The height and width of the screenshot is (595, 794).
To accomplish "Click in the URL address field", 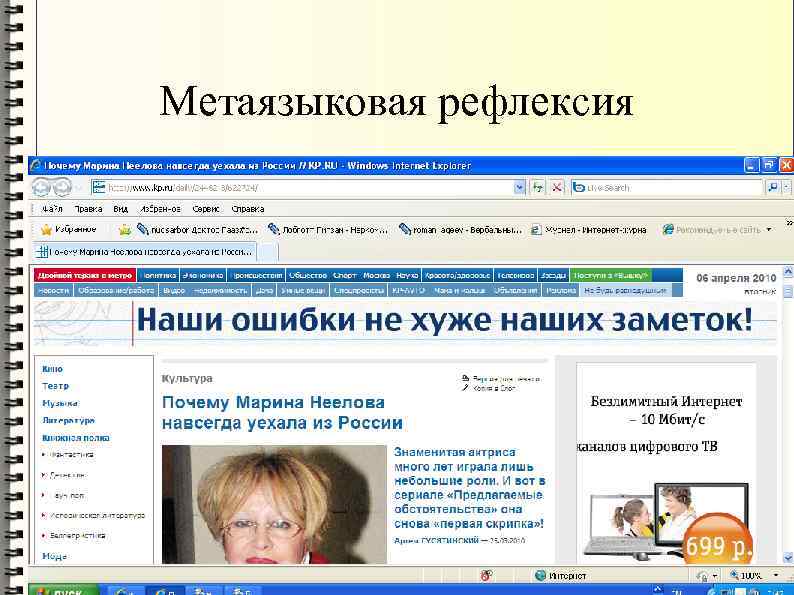I will click(309, 187).
